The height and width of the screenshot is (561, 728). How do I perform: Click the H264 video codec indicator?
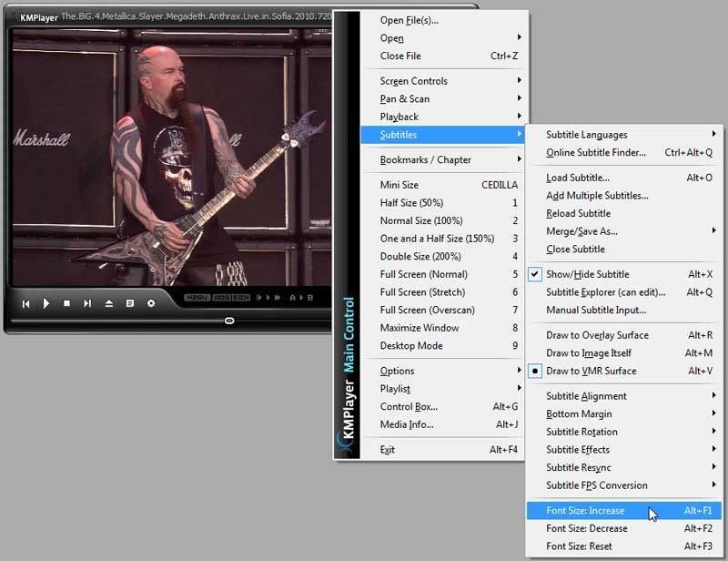[x=197, y=298]
